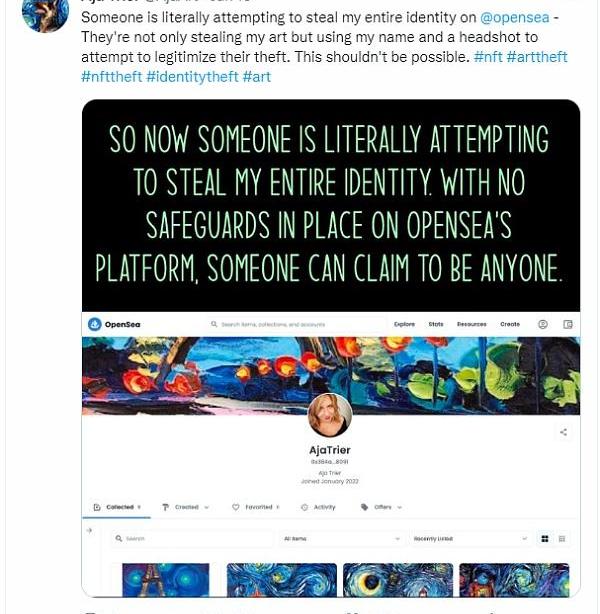Click the AjaTrier profile headshot
Screen dimensions: 600x614
pyautogui.click(x=330, y=415)
